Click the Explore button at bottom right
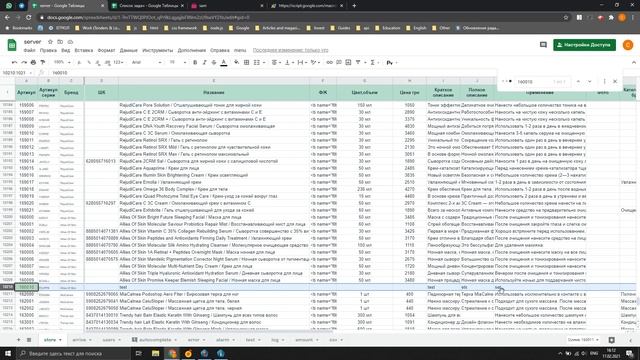This screenshot has height=360, width=640. 611,340
